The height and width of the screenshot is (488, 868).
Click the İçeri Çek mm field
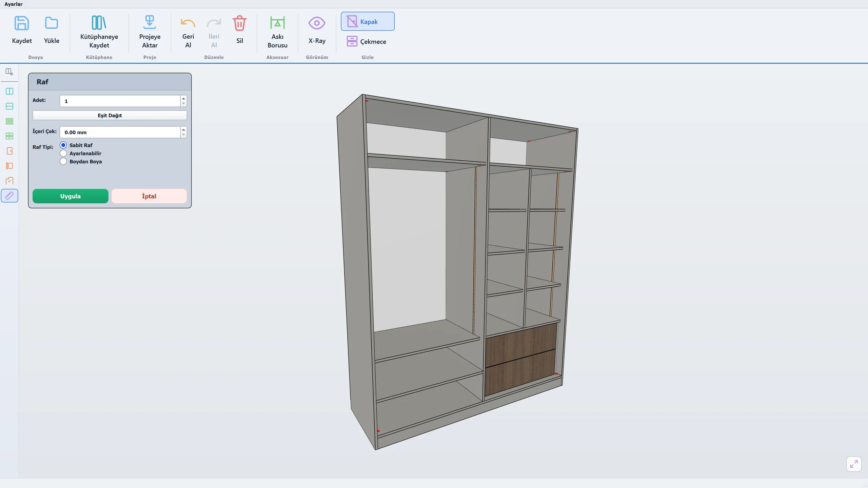(120, 132)
